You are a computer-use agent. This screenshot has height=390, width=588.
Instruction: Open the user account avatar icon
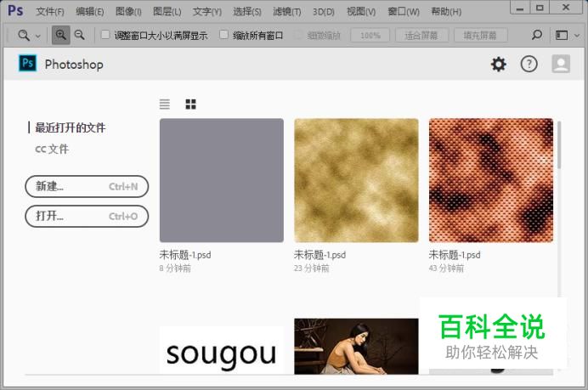(x=561, y=64)
